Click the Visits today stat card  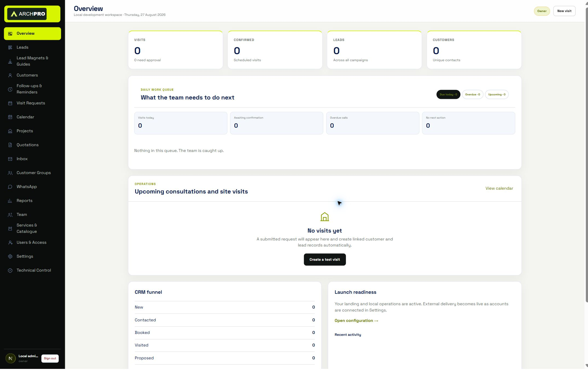pyautogui.click(x=181, y=123)
